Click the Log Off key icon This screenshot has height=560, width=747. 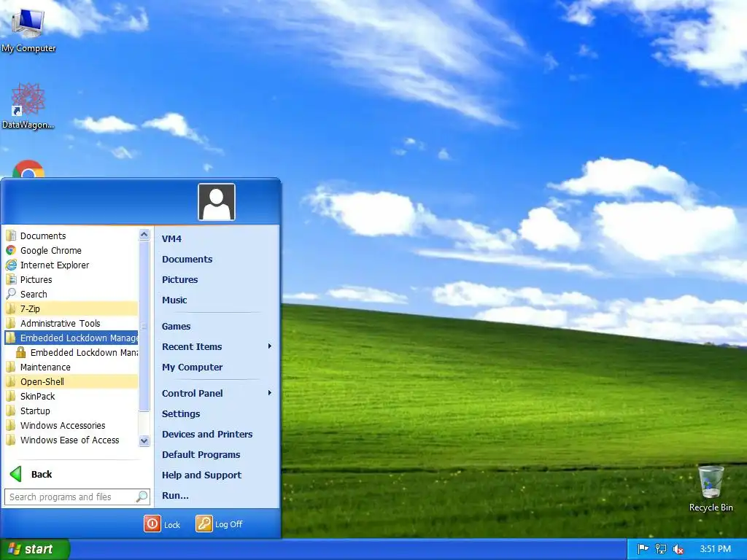(204, 524)
